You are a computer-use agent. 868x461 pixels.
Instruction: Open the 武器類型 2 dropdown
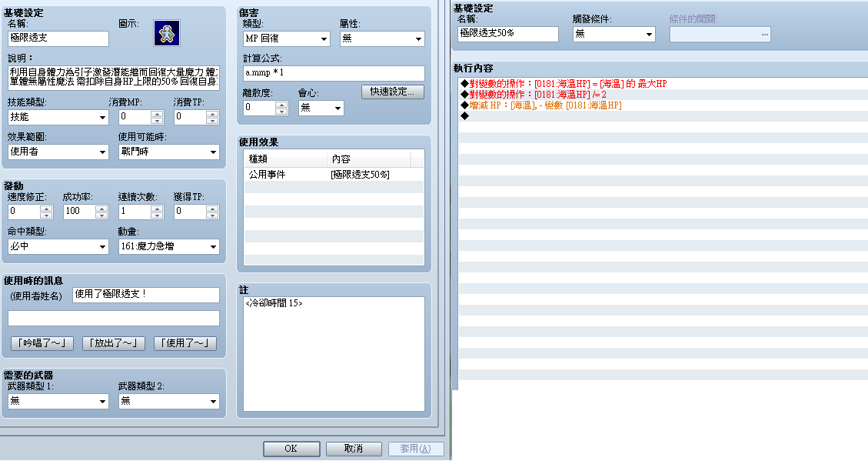pos(169,401)
